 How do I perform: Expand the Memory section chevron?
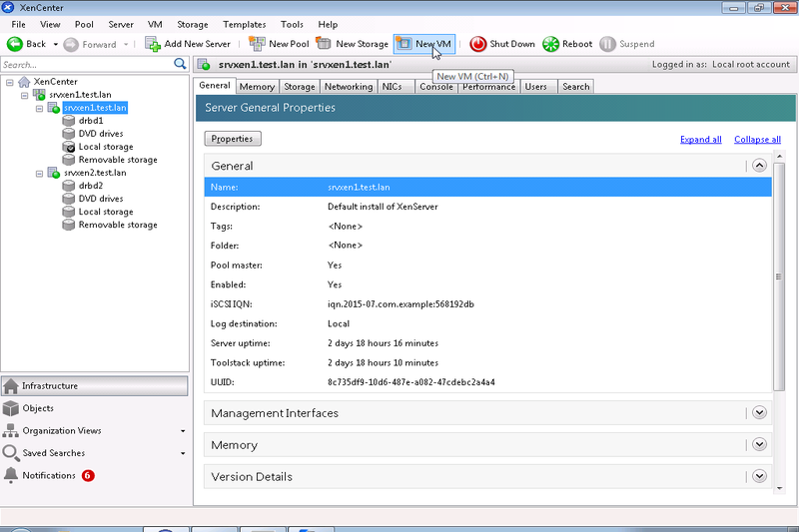[x=759, y=444]
